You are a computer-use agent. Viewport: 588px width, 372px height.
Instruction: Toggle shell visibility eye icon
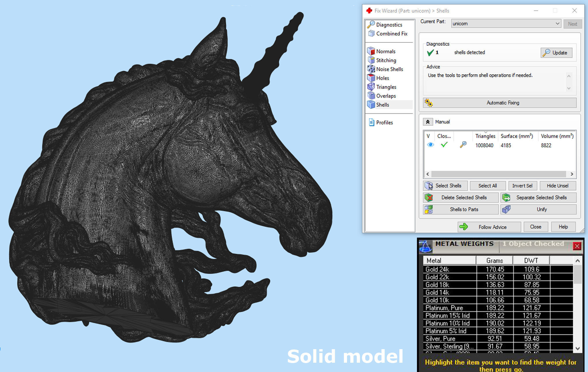click(430, 145)
